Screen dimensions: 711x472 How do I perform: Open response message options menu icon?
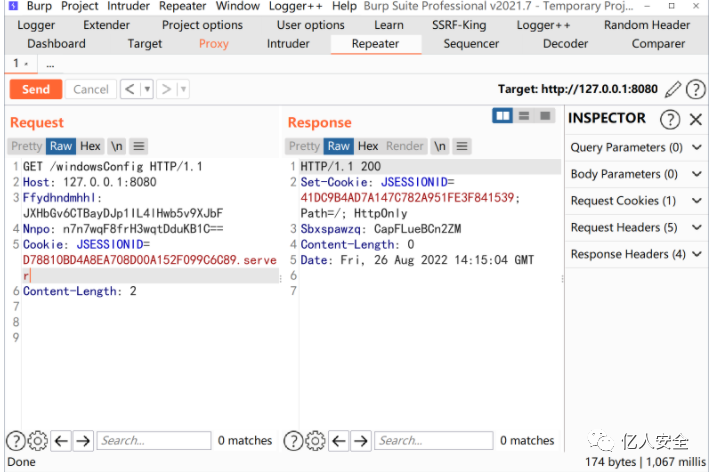coord(462,146)
